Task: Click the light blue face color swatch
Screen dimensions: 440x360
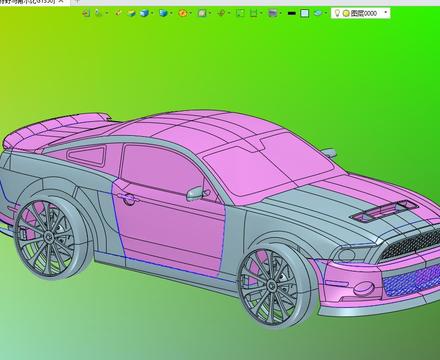Action: pyautogui.click(x=305, y=13)
